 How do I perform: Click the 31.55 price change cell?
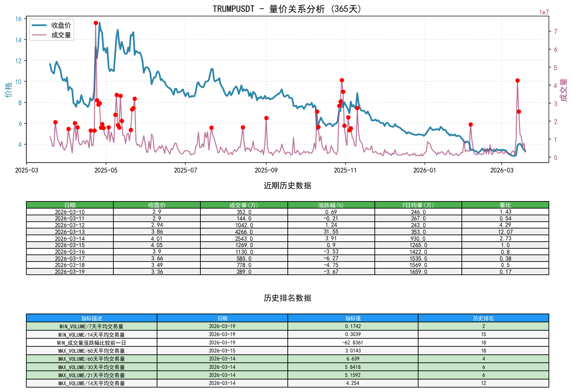point(331,232)
